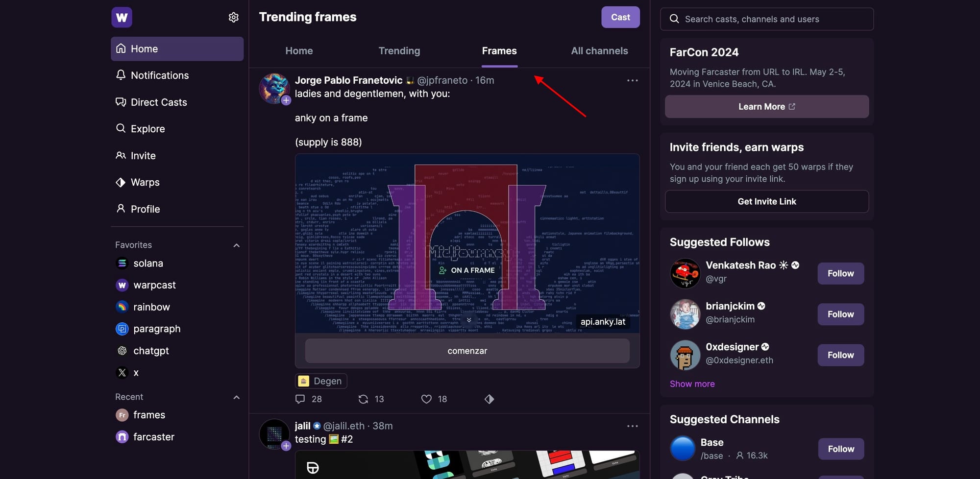Click the Suggested Channels heading

pos(724,420)
